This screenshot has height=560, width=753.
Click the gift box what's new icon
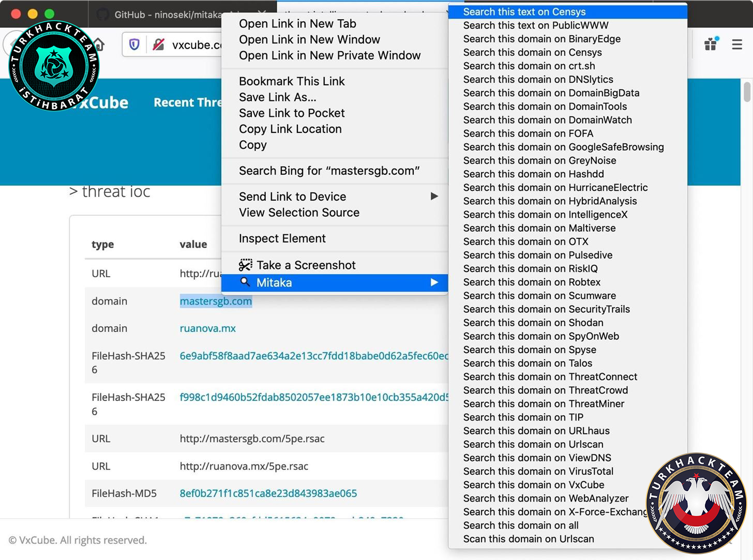coord(712,44)
